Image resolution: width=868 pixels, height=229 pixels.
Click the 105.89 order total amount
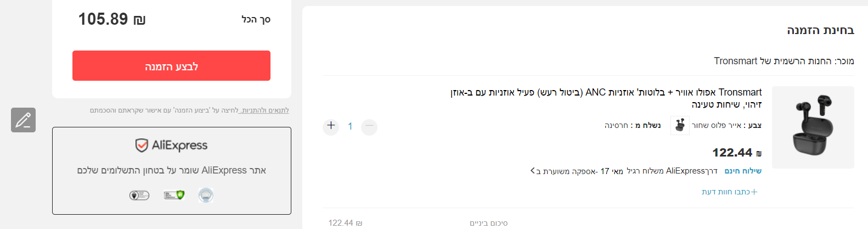(111, 20)
